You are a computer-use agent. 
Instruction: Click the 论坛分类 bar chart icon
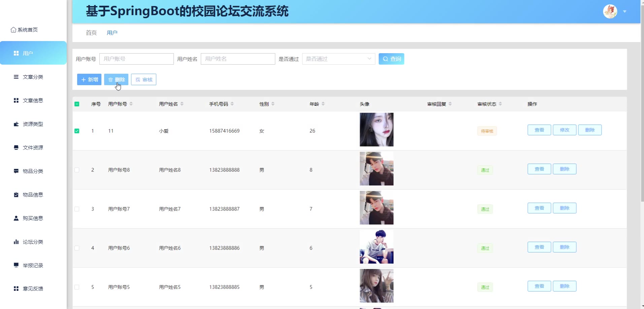(16, 242)
